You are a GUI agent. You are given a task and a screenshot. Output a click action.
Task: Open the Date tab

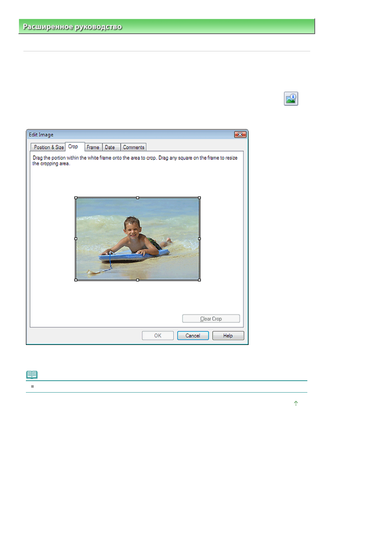click(x=110, y=147)
